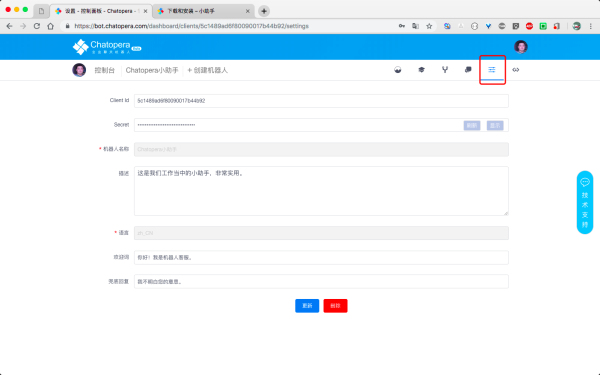Screen dimensions: 600x375
Task: Click the welcome message input field
Action: click(x=321, y=258)
